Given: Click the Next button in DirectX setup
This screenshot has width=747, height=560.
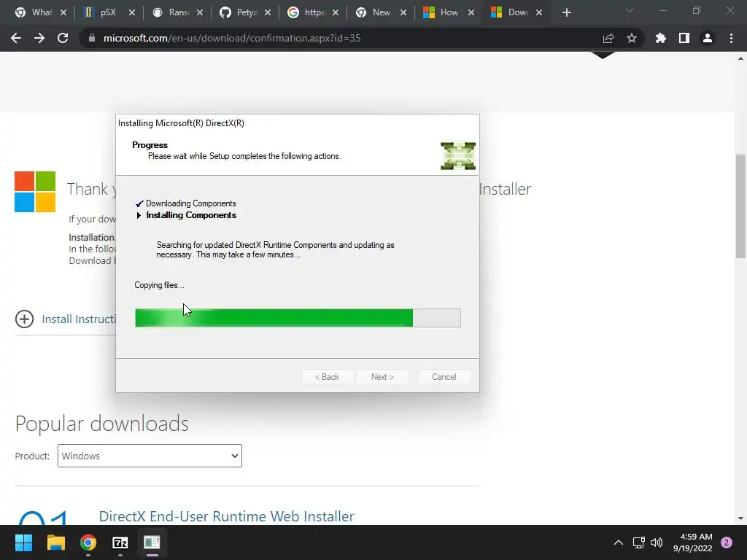Looking at the screenshot, I should pos(382,377).
